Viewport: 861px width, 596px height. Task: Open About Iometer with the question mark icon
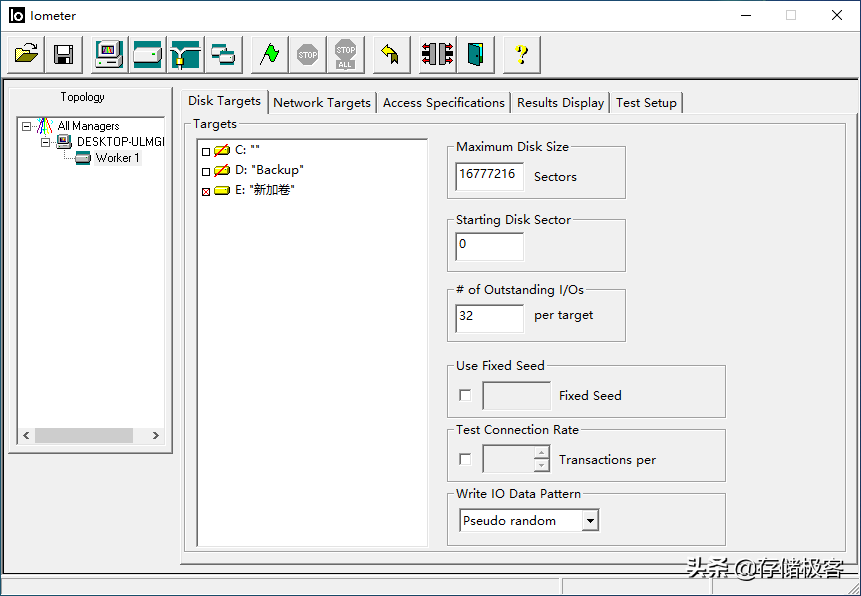click(522, 54)
